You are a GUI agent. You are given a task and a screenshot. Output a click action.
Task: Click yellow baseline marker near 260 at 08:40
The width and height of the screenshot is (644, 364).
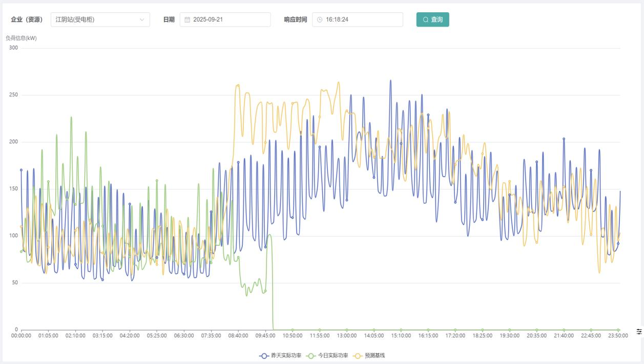click(x=238, y=85)
